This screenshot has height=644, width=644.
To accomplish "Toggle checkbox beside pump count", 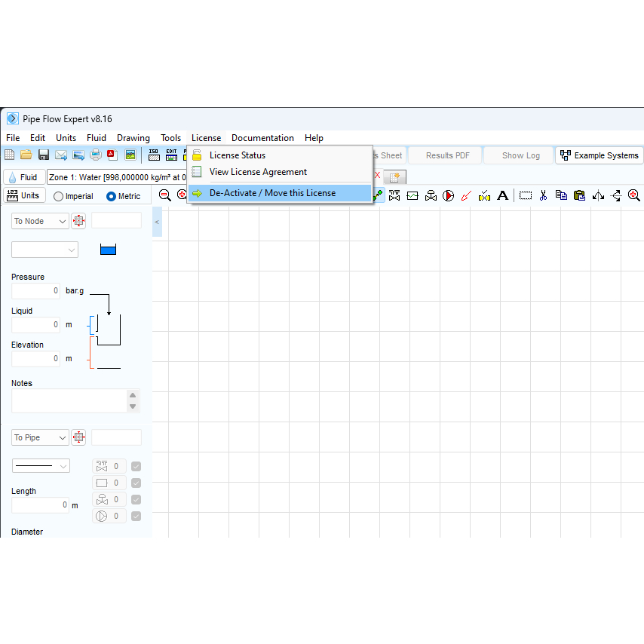I will click(x=136, y=517).
